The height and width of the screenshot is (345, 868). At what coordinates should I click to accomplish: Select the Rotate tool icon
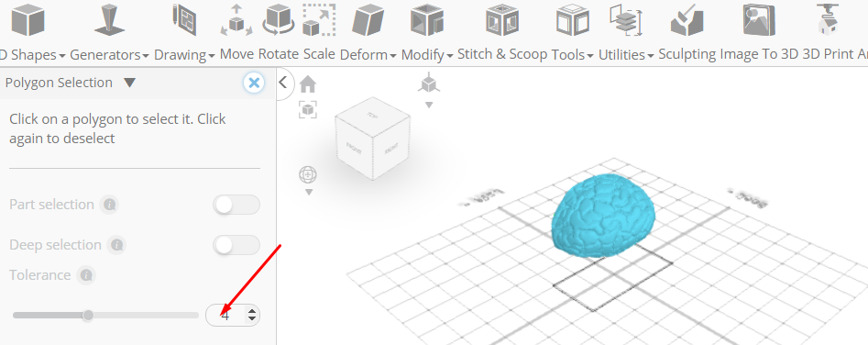click(x=279, y=19)
